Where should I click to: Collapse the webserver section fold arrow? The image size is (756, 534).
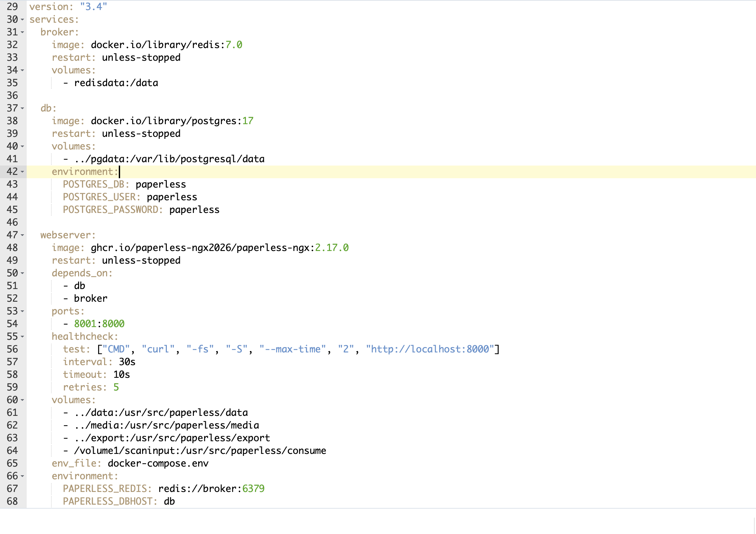[22, 235]
